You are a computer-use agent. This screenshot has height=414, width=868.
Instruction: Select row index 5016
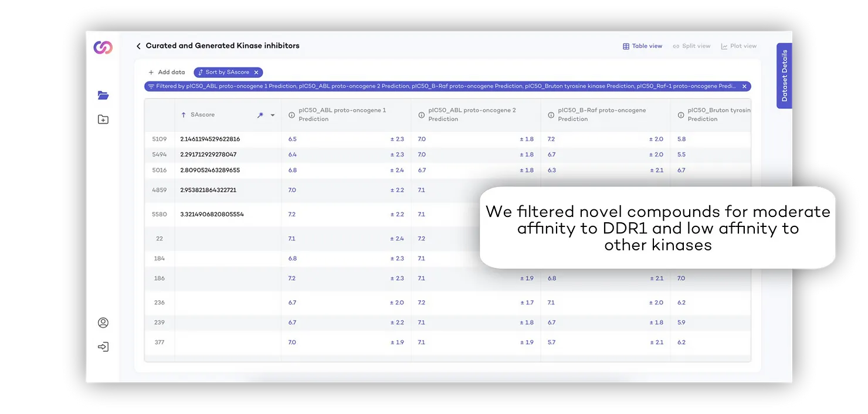point(160,170)
